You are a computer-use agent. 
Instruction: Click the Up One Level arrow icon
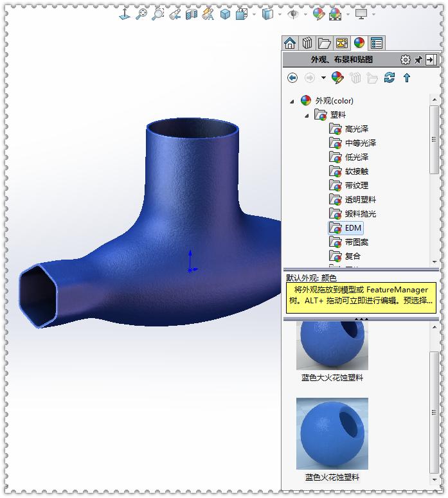(407, 78)
